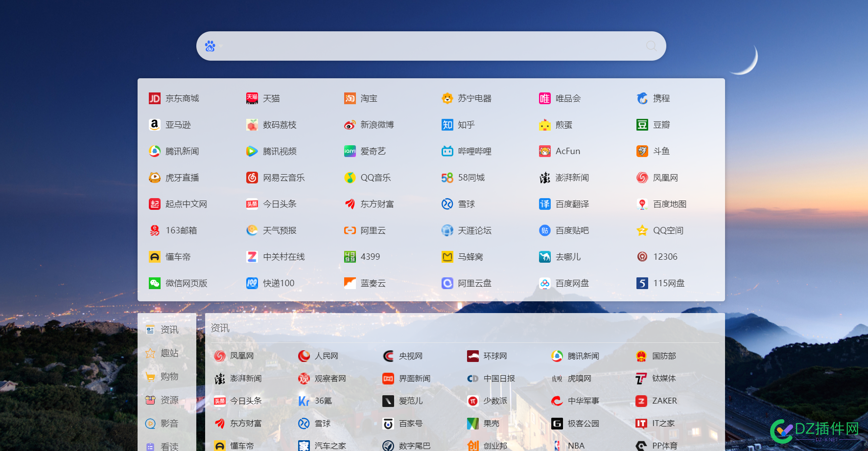Click the 百度地图 pin icon

[642, 204]
